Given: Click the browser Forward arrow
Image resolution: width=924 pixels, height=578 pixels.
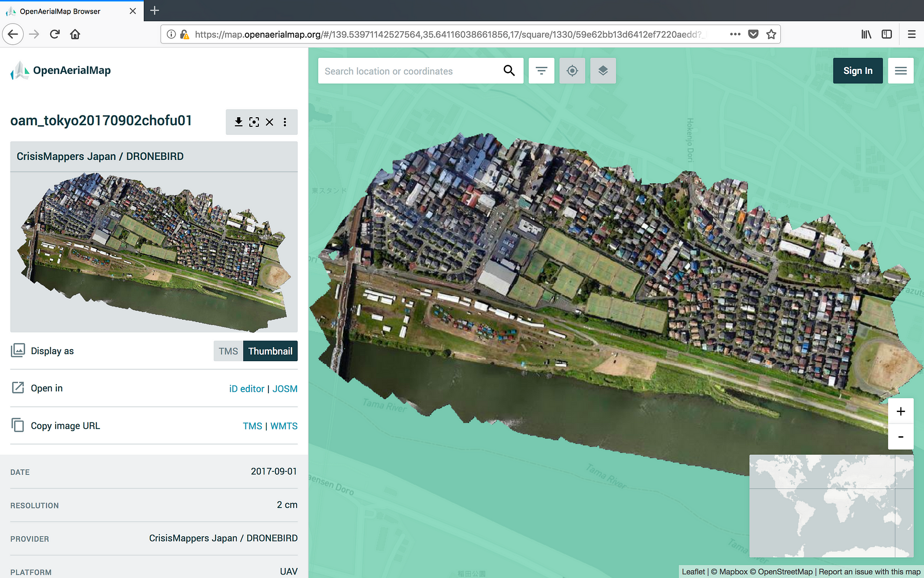Looking at the screenshot, I should (x=34, y=34).
